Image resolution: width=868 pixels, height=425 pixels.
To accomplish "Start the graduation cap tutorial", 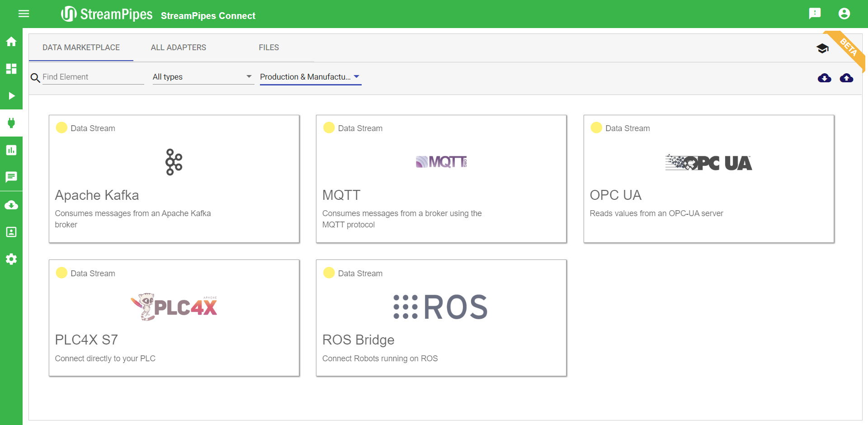I will (822, 48).
